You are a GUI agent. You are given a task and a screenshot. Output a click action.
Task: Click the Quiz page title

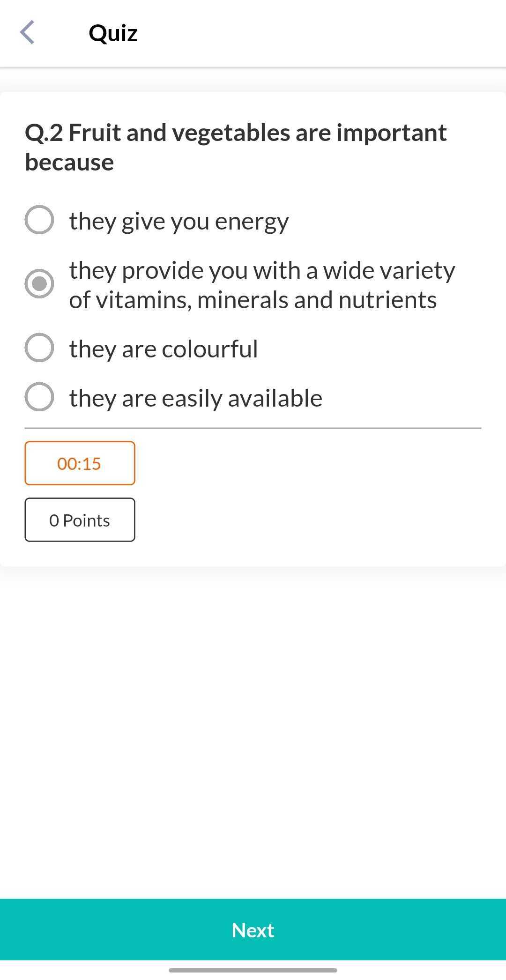point(113,33)
